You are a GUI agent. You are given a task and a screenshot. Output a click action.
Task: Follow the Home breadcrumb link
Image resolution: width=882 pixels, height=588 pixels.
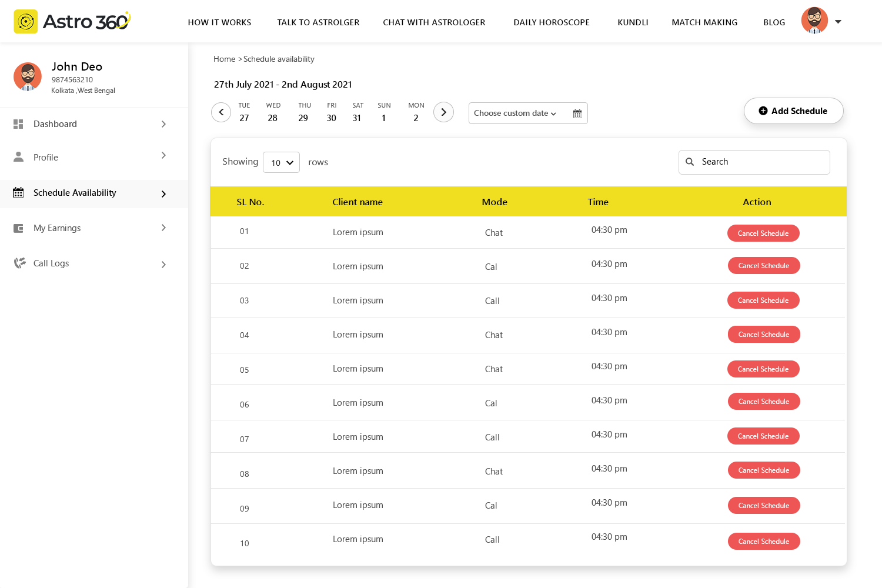pyautogui.click(x=224, y=59)
